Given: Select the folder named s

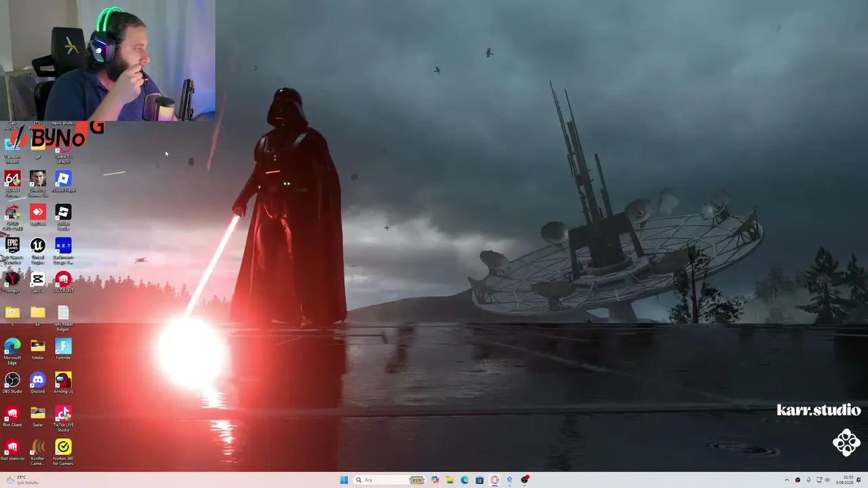Looking at the screenshot, I should coord(12,315).
